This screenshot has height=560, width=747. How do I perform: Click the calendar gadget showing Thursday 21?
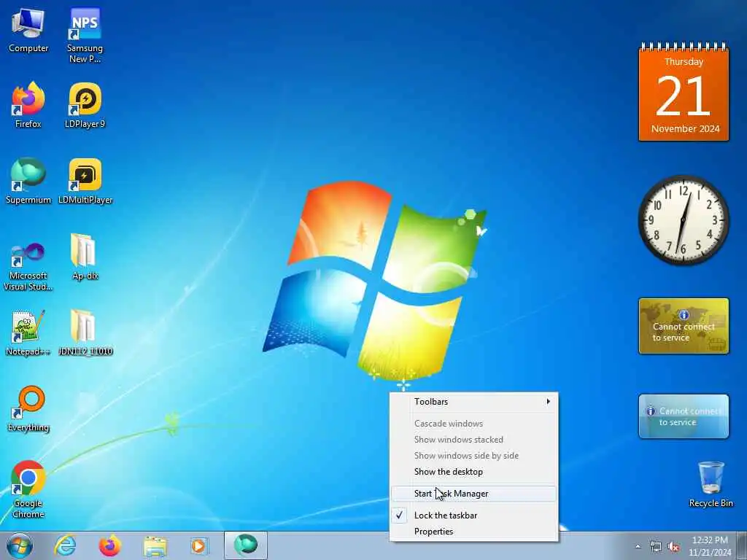(684, 93)
